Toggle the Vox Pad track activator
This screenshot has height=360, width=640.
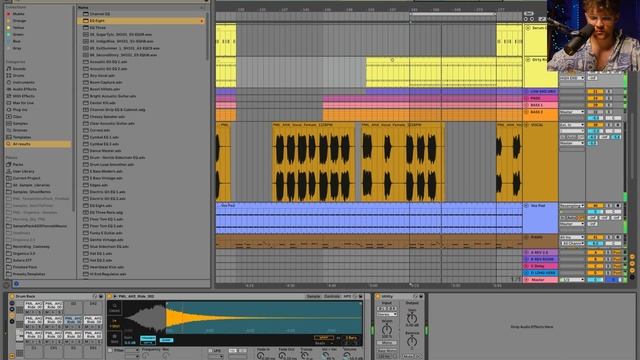click(596, 206)
